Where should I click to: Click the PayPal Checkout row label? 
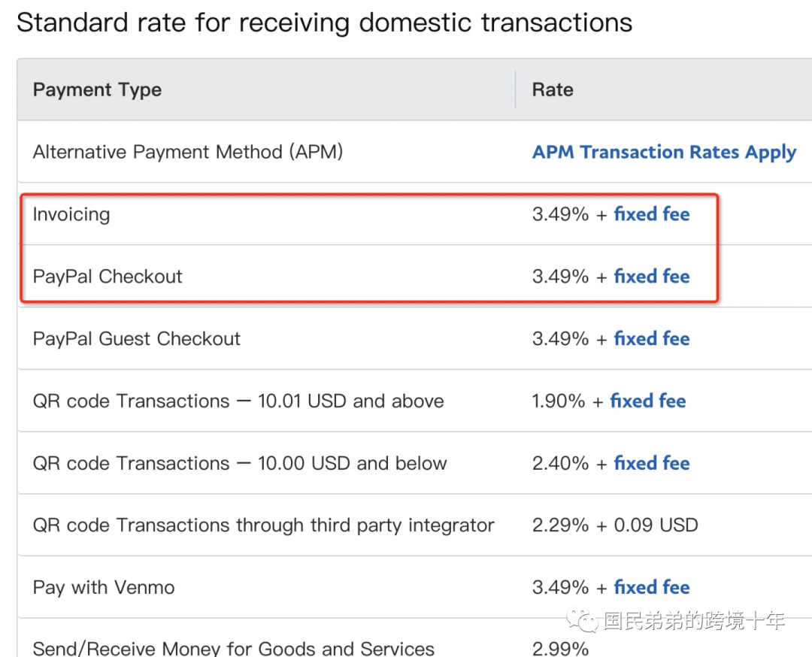point(108,277)
